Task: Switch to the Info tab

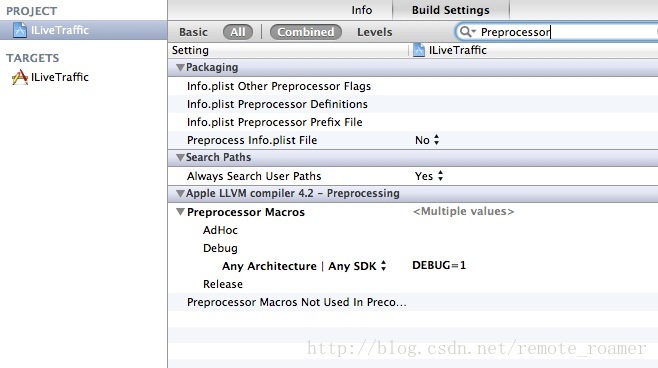Action: [x=362, y=10]
